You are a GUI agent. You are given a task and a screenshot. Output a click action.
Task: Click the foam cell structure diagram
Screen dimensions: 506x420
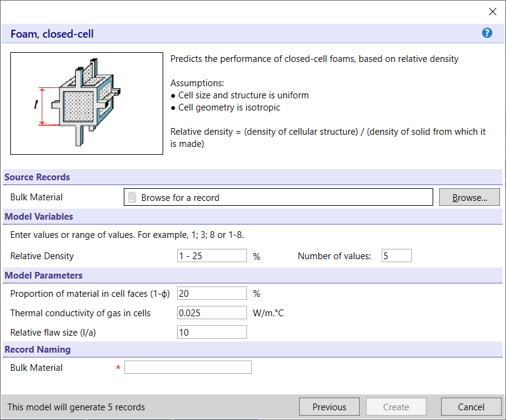coord(87,103)
